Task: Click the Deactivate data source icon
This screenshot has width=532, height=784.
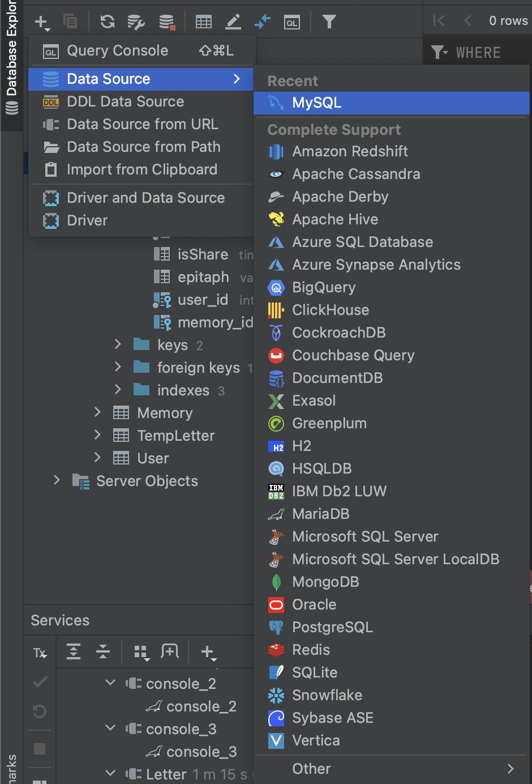Action: click(x=167, y=22)
